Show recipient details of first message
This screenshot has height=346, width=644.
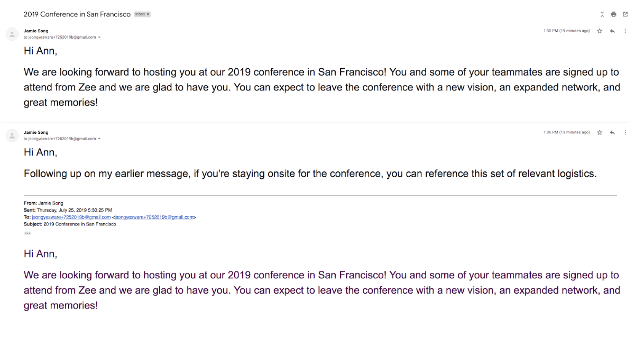coord(99,38)
